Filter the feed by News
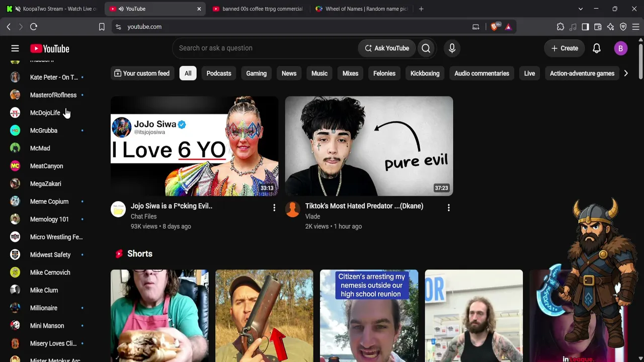This screenshot has width=644, height=362. pyautogui.click(x=289, y=73)
